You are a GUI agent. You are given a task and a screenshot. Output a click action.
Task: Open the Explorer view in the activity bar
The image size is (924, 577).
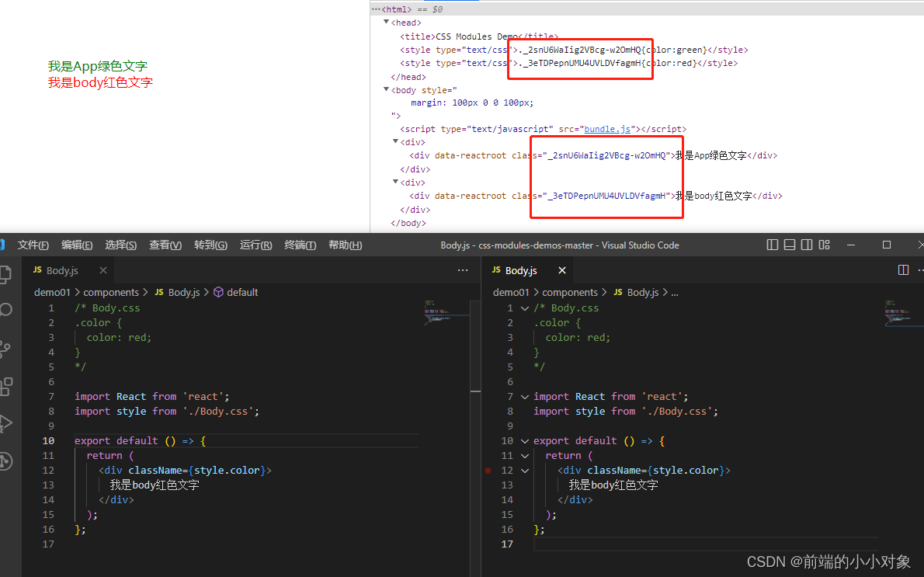5,274
